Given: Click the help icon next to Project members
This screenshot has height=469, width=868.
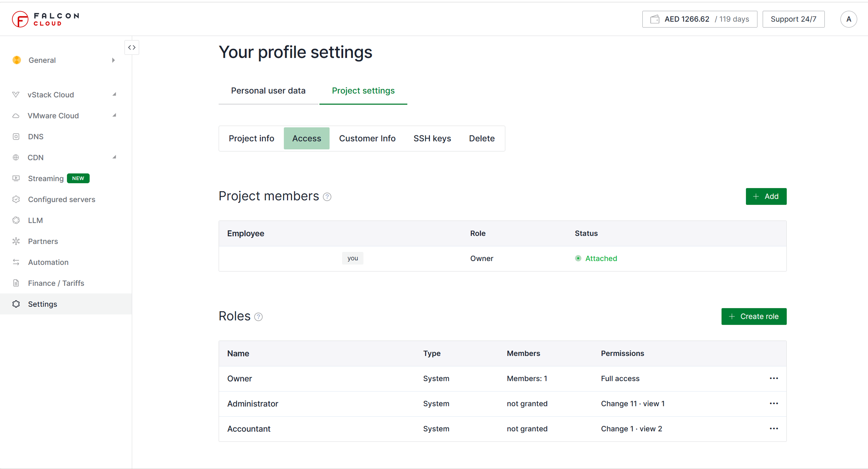Looking at the screenshot, I should (x=327, y=197).
